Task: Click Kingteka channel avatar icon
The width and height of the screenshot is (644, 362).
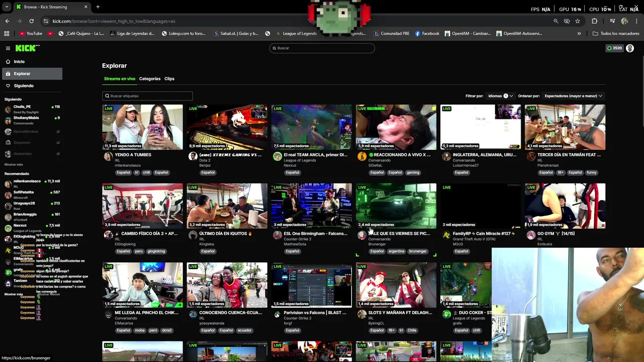Action: (193, 235)
